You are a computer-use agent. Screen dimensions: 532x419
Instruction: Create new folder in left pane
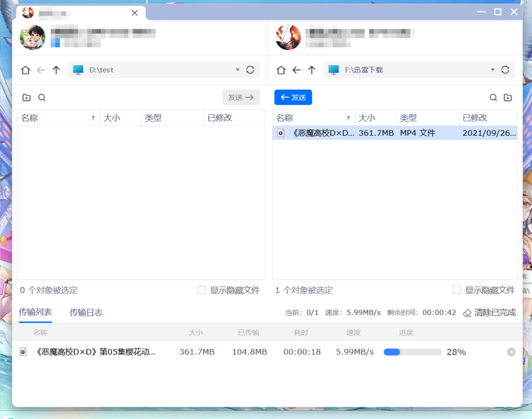[26, 98]
